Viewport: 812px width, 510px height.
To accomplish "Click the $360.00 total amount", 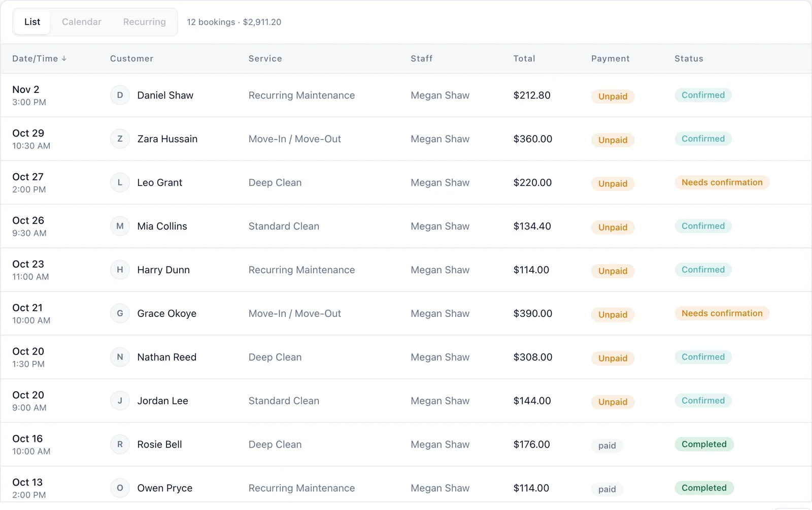I will [x=532, y=139].
